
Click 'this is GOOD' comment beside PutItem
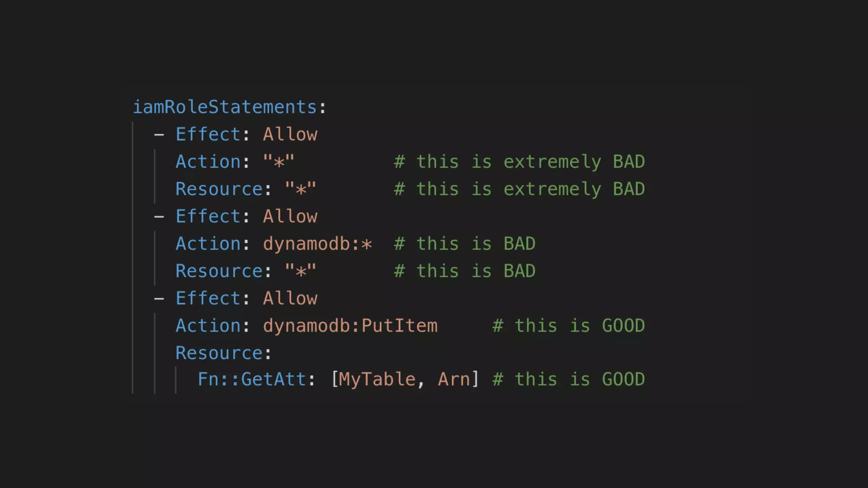tap(568, 326)
